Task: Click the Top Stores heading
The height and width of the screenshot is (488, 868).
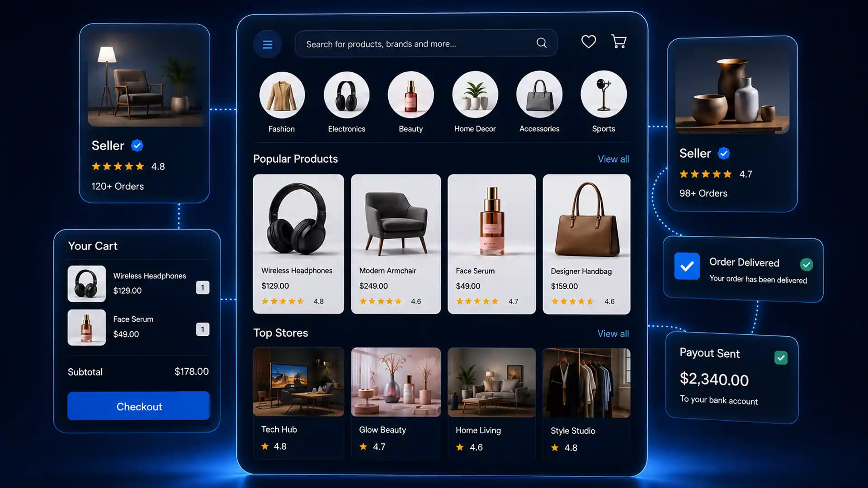Action: (x=280, y=333)
